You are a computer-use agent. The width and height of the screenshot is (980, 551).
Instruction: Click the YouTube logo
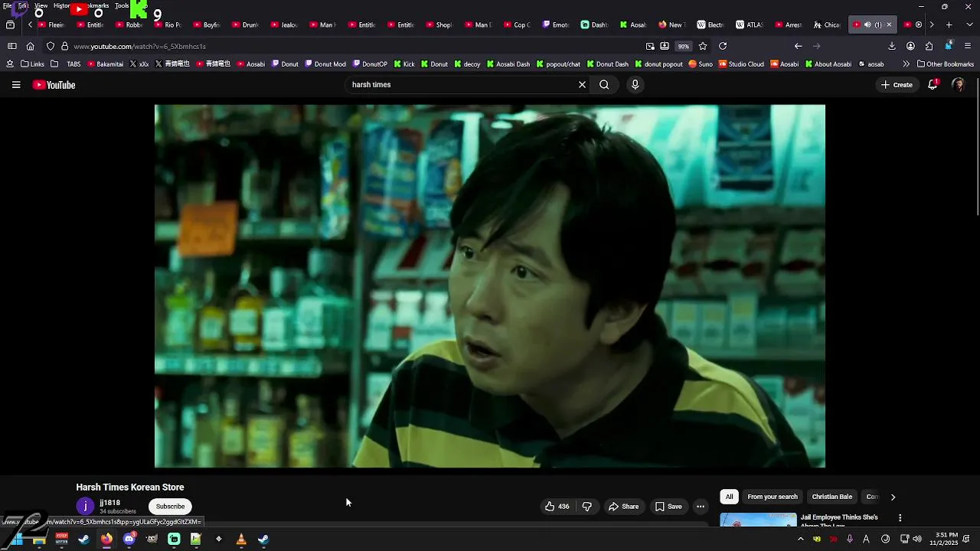pyautogui.click(x=54, y=85)
